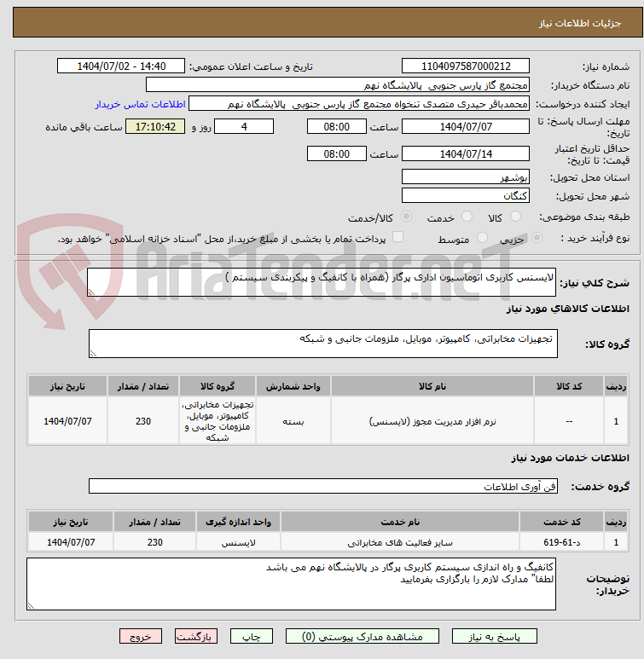This screenshot has height=659, width=644.
Task: Click the remaining time 17:10:42 field
Action: point(155,126)
